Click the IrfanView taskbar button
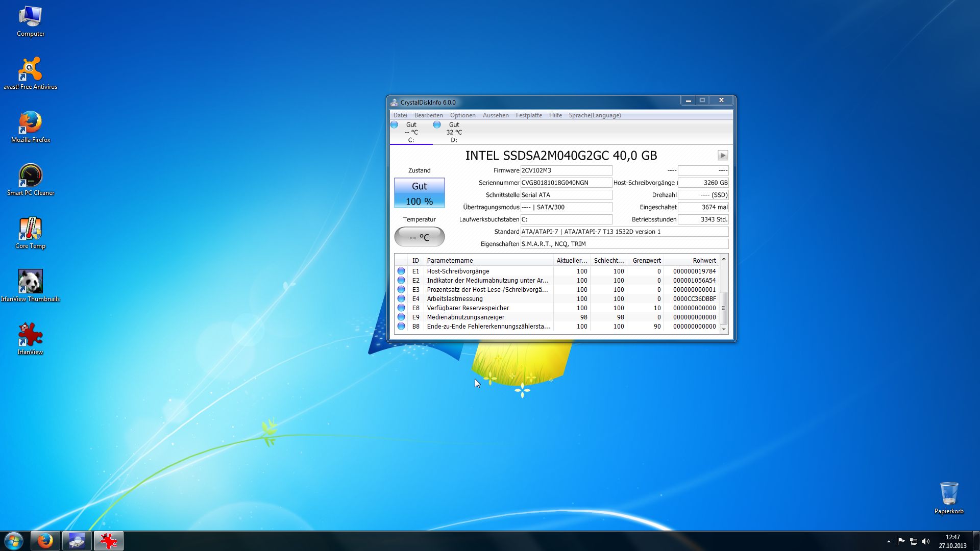Screen dimensions: 980x551 (x=108, y=541)
